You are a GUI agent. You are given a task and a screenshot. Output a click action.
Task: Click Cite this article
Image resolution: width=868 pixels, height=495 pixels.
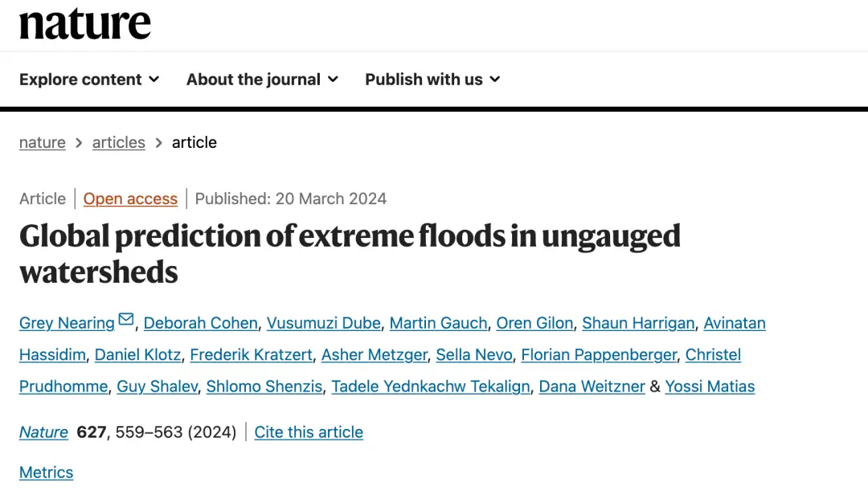tap(309, 432)
